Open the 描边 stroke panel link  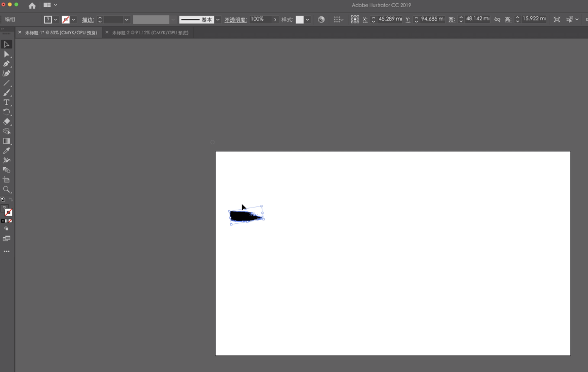click(x=88, y=20)
